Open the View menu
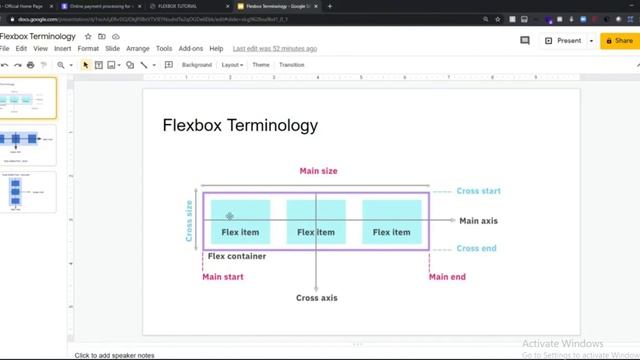640x360 pixels. (x=40, y=49)
